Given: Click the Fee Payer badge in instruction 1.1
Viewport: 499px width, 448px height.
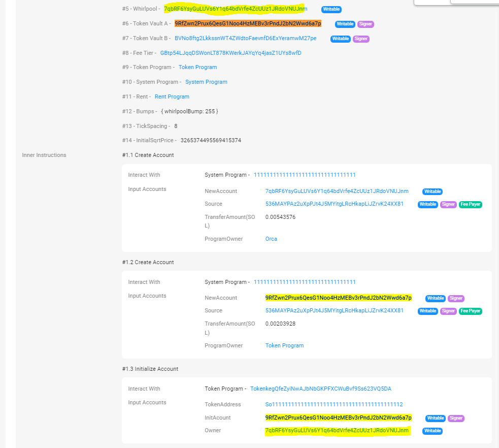Looking at the screenshot, I should pyautogui.click(x=470, y=204).
